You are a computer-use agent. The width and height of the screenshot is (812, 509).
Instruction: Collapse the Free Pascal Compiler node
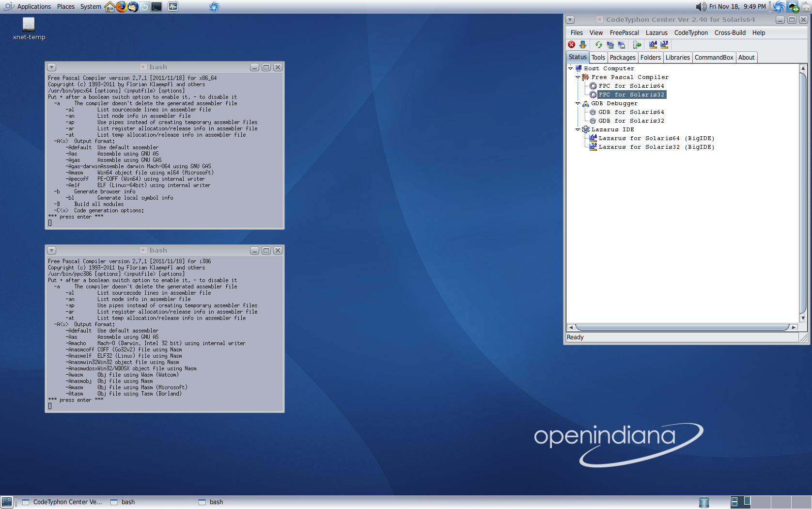(x=578, y=77)
